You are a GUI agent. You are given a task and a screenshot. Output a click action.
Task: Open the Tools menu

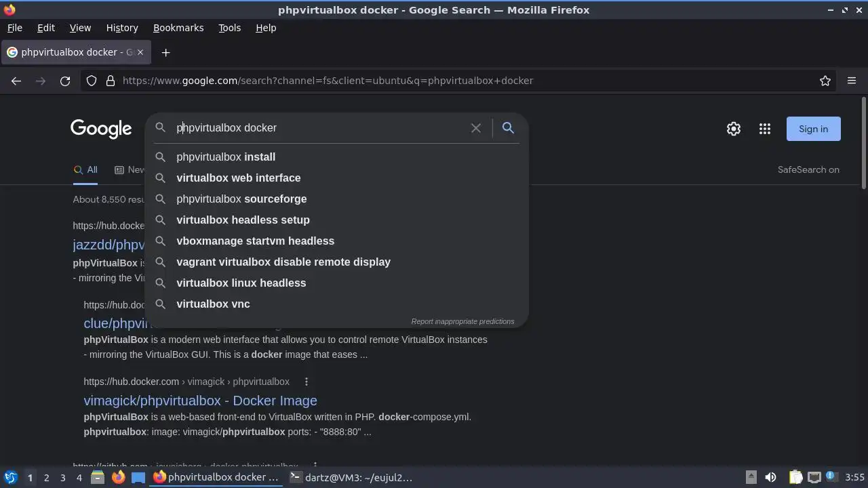(x=229, y=28)
